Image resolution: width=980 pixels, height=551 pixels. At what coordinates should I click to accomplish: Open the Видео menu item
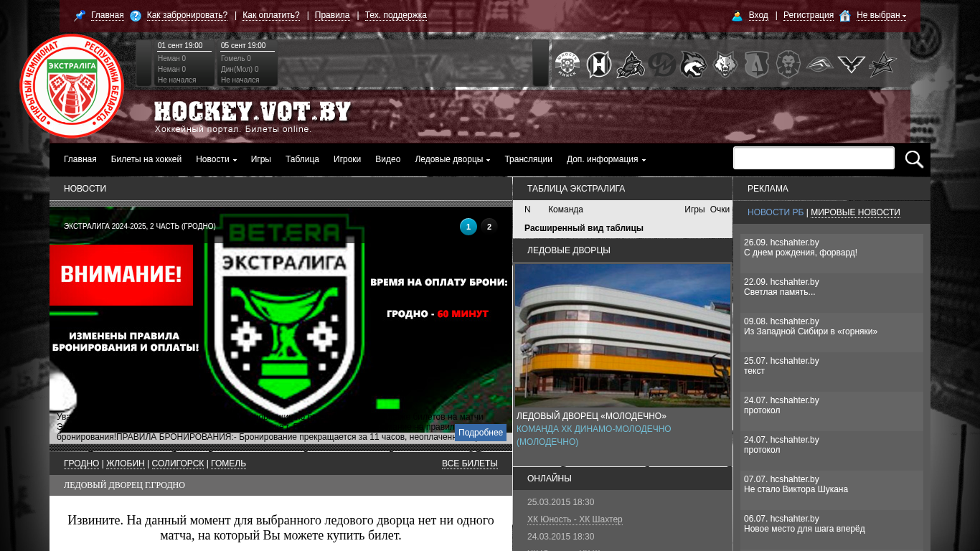point(387,159)
